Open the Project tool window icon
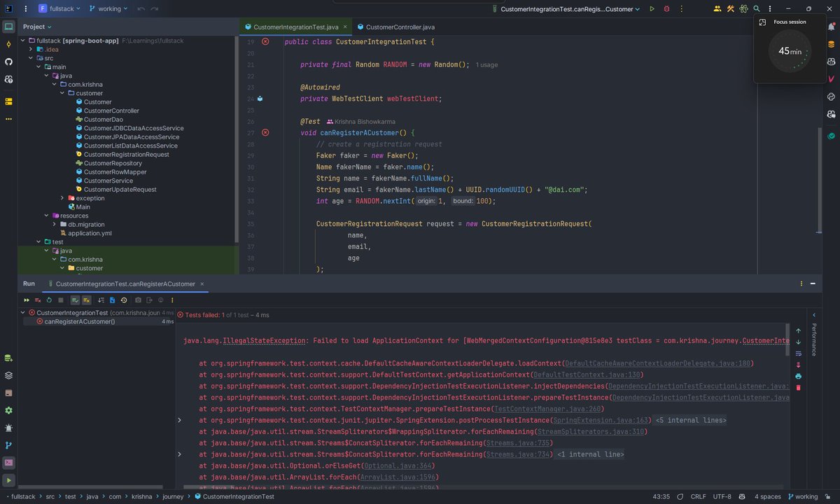Screen dimensions: 840x504 coord(8,27)
